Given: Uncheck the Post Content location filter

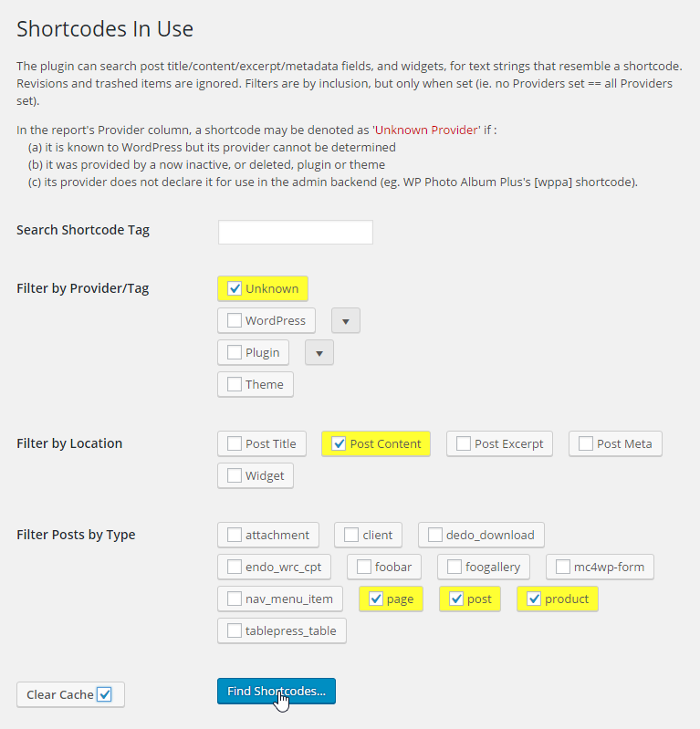Looking at the screenshot, I should (x=339, y=444).
